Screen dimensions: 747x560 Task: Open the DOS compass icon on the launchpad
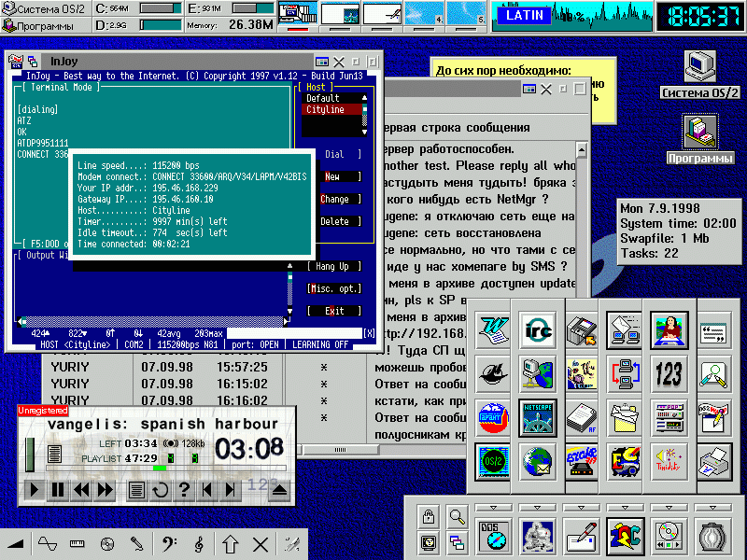click(493, 537)
